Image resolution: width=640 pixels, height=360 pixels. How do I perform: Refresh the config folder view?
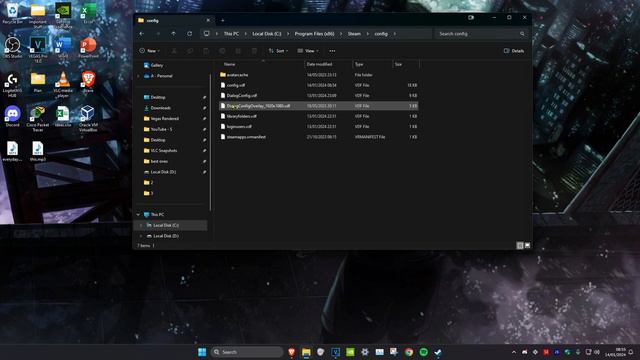[189, 34]
